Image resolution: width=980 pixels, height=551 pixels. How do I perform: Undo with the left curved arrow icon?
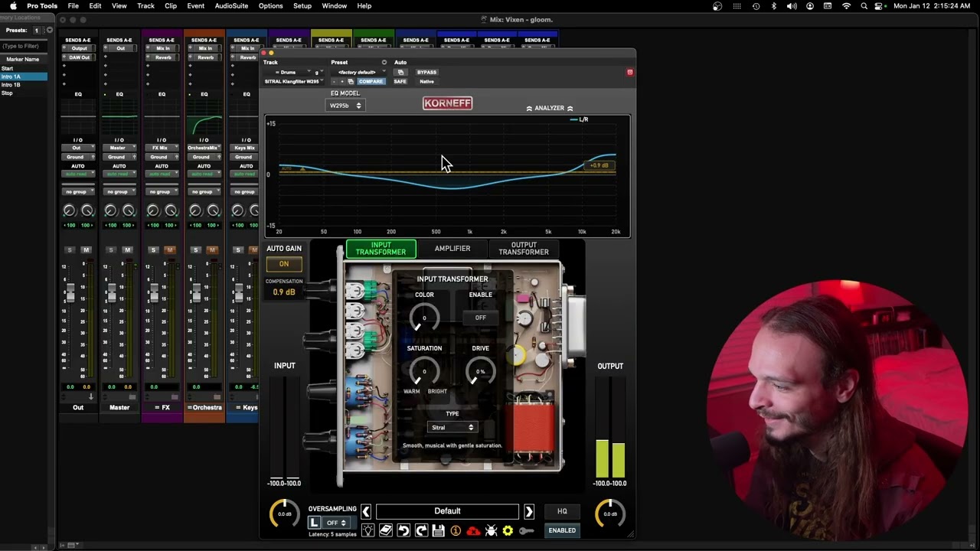point(403,530)
